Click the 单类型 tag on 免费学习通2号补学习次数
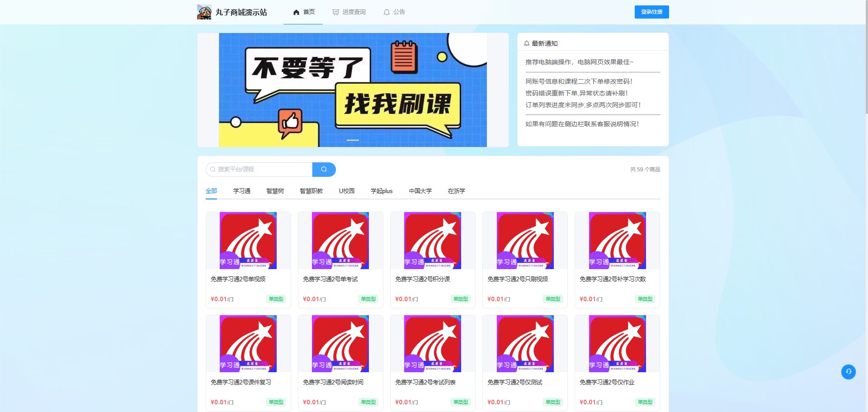 click(x=645, y=299)
